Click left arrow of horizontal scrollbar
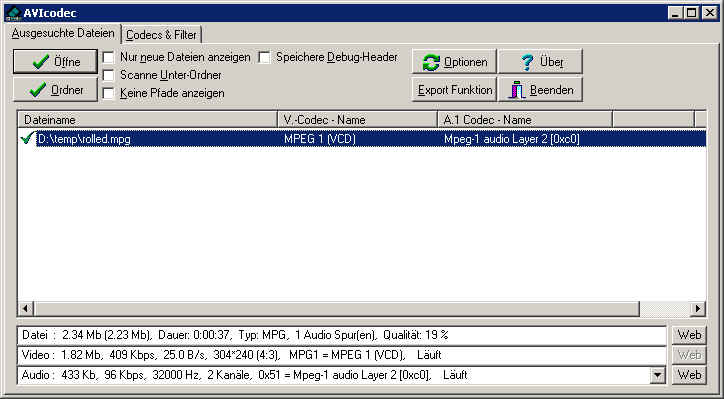The height and width of the screenshot is (399, 724). 25,308
